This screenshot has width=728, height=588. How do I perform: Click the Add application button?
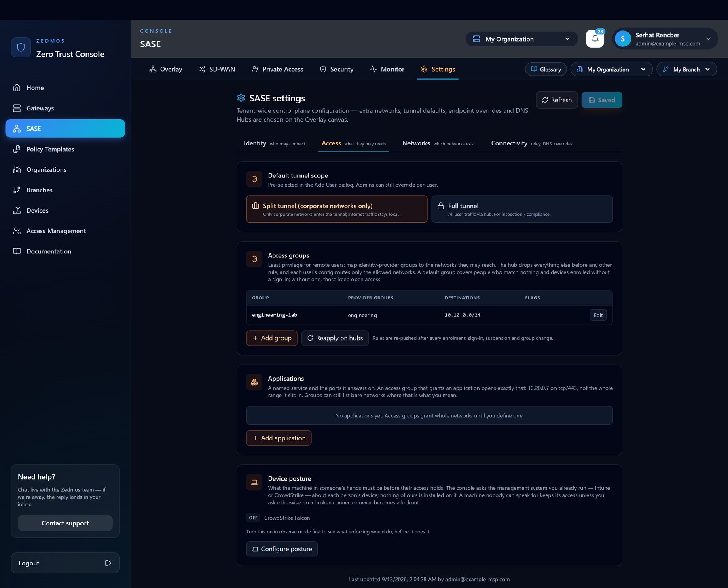click(279, 438)
